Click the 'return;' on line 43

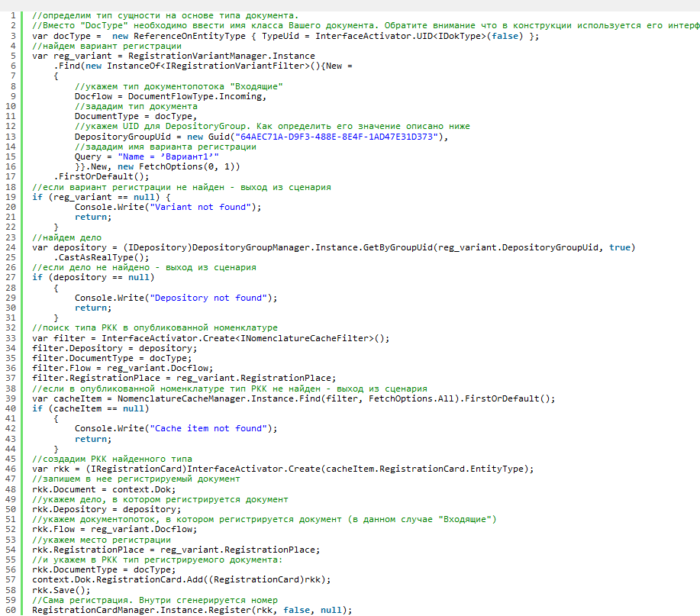click(93, 439)
